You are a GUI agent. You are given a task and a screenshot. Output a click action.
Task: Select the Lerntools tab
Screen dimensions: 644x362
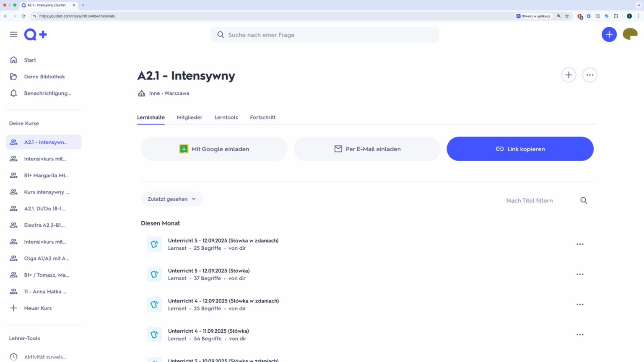pos(226,117)
